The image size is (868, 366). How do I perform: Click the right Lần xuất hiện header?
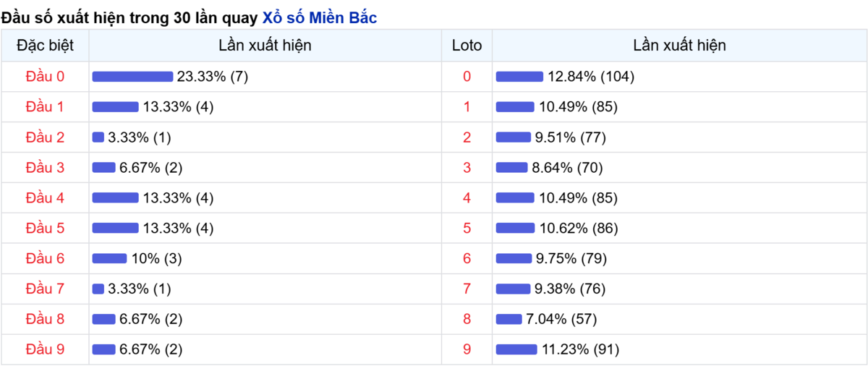click(679, 46)
